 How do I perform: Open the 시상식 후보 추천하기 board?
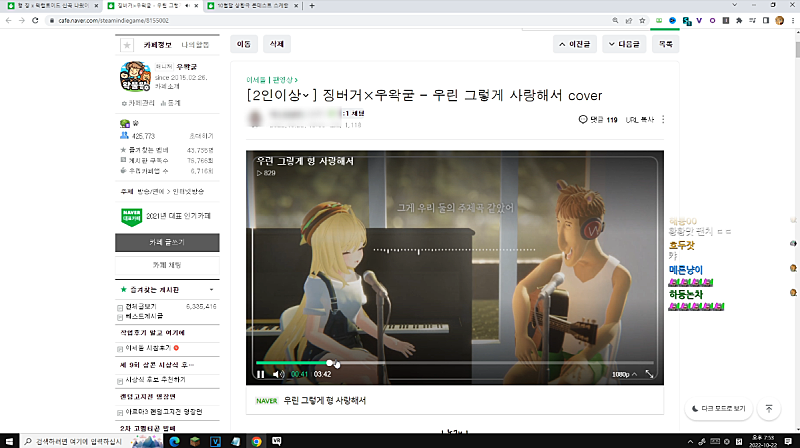[156, 380]
